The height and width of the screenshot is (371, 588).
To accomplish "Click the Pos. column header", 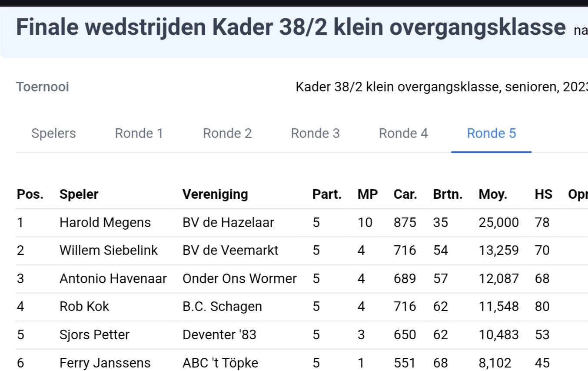I will point(30,194).
